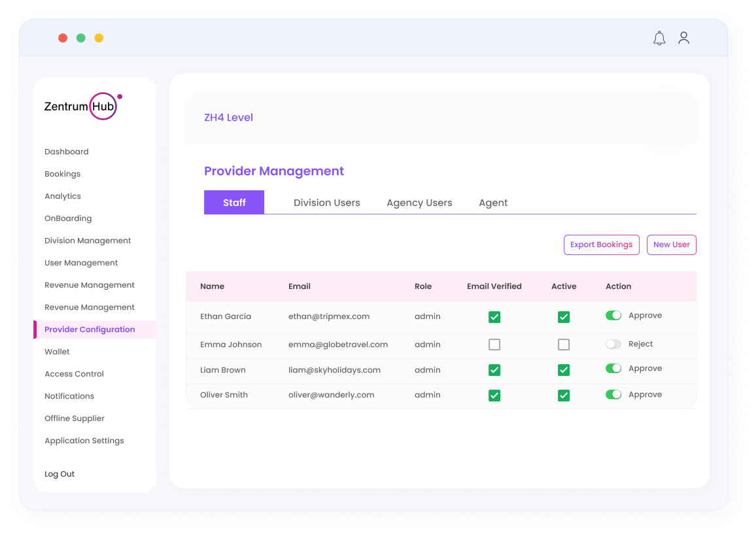The image size is (756, 538).
Task: Click the ZentrumHub logo
Action: [x=82, y=106]
